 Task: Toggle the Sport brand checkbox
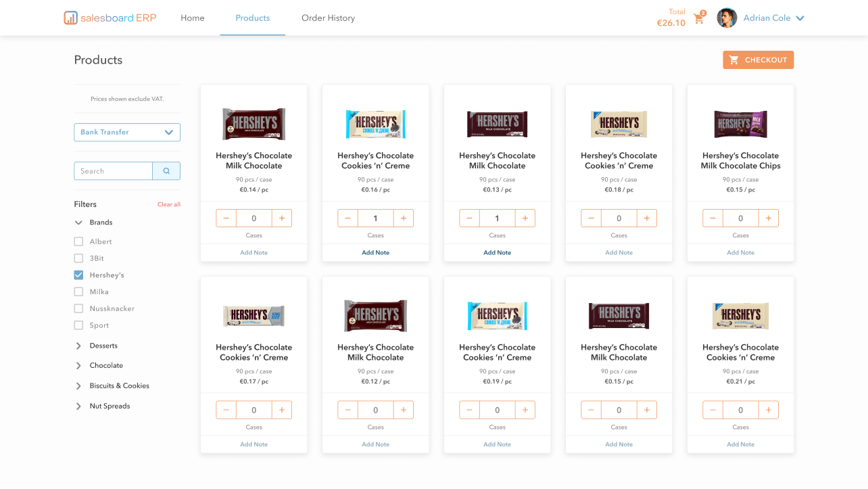[78, 325]
